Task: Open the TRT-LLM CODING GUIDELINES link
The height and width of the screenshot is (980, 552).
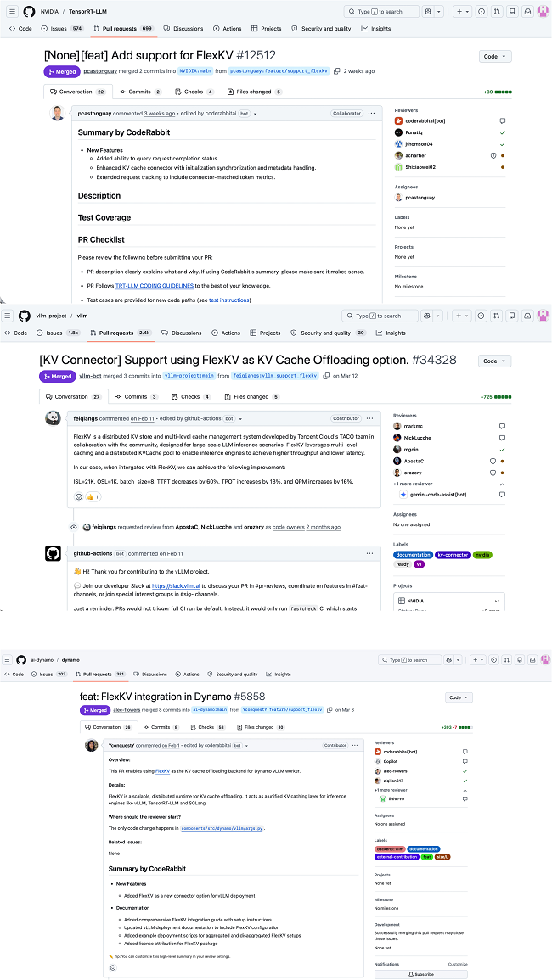Action: tap(154, 286)
